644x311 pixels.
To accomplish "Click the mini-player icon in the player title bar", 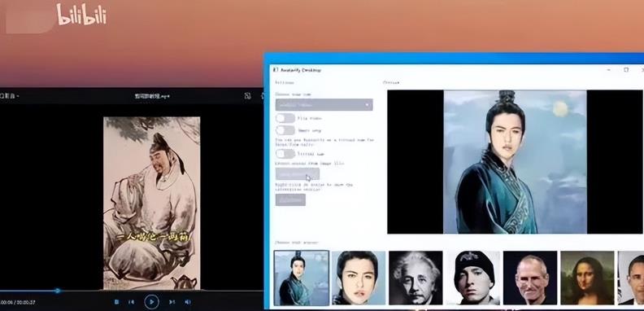I will (247, 96).
